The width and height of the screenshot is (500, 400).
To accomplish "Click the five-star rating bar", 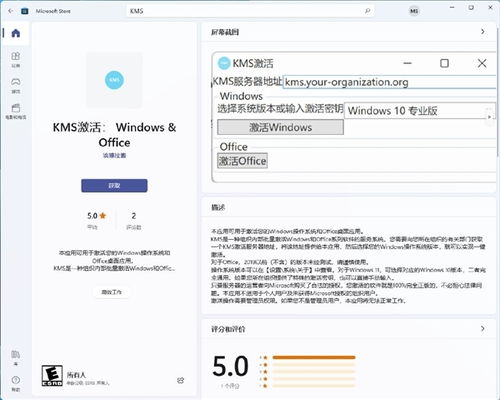I will 314,357.
